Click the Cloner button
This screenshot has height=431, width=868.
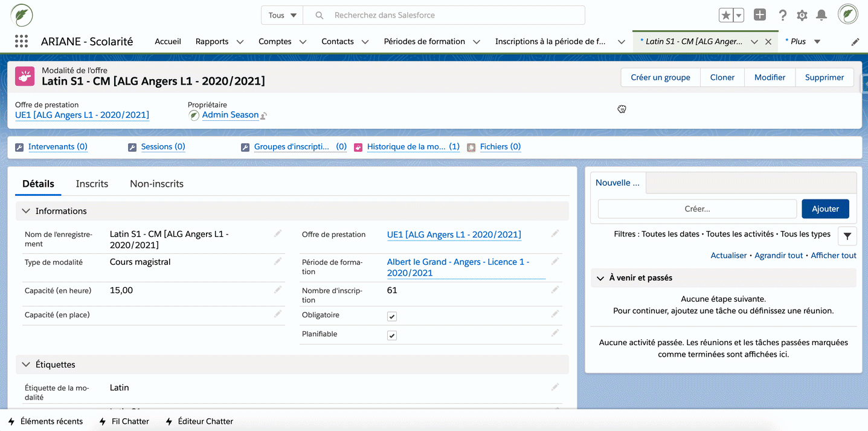click(722, 77)
